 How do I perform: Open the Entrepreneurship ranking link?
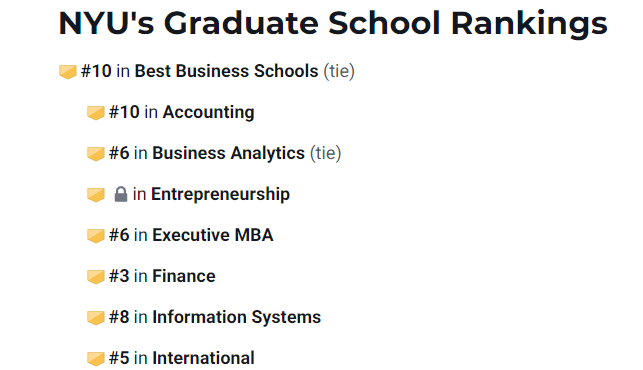pos(220,194)
